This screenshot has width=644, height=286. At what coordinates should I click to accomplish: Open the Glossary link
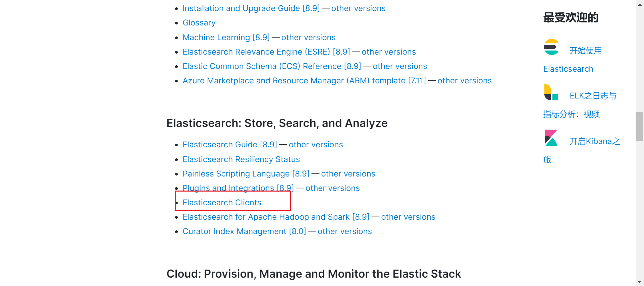click(x=199, y=23)
